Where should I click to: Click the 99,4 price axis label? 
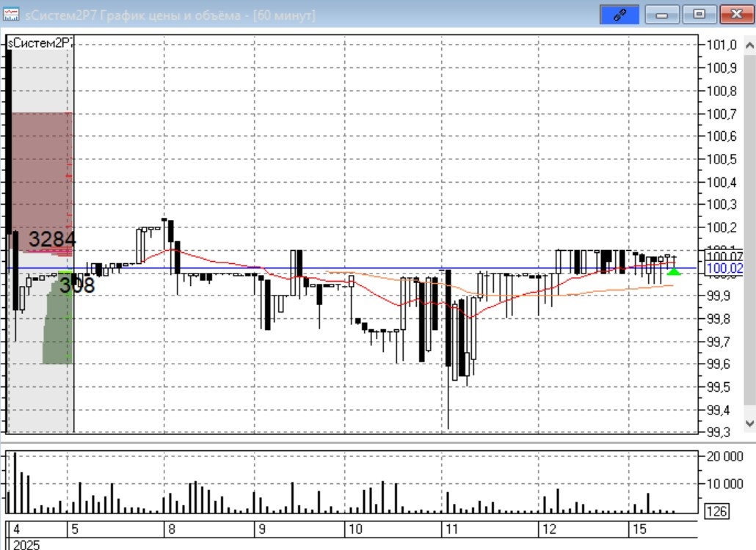click(x=719, y=411)
